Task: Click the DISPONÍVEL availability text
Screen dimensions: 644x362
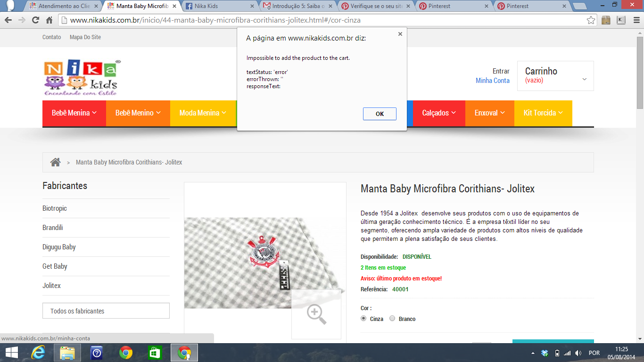Action: coord(417,257)
